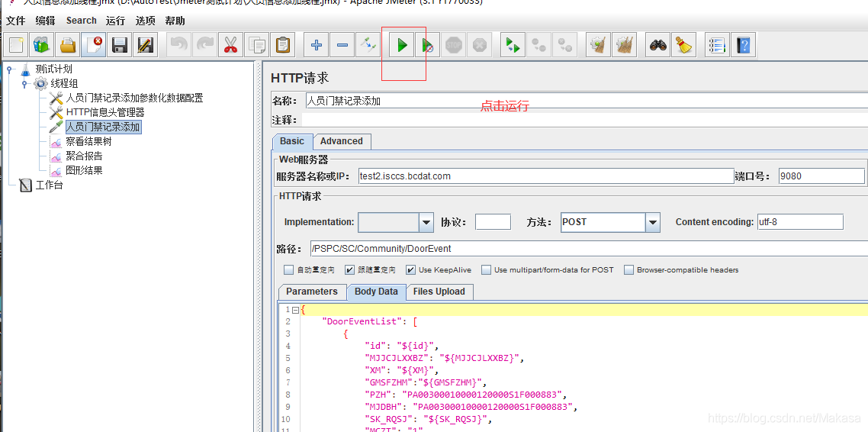Switch to the Files Upload tab
The width and height of the screenshot is (868, 432).
(x=439, y=292)
